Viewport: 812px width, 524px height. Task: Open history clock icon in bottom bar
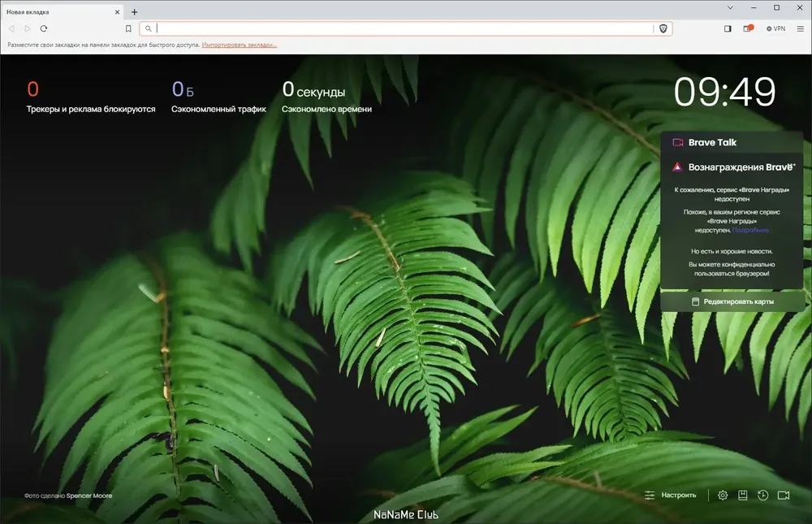coord(762,496)
